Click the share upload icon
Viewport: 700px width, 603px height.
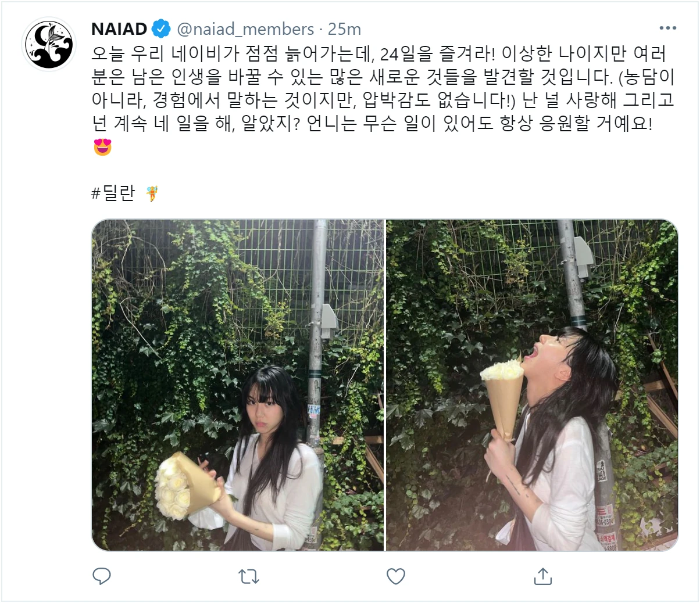(x=542, y=576)
